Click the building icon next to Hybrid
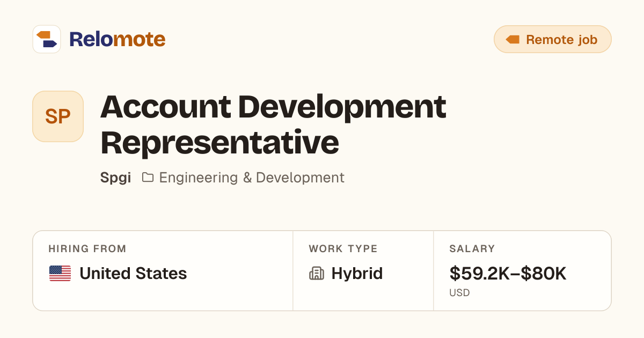The height and width of the screenshot is (338, 644). pyautogui.click(x=317, y=274)
